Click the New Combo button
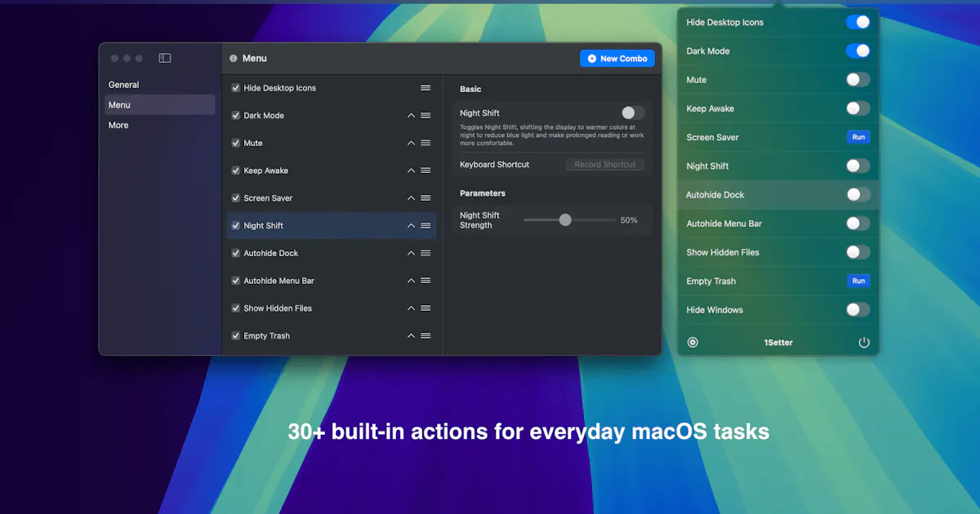980x514 pixels. (617, 59)
